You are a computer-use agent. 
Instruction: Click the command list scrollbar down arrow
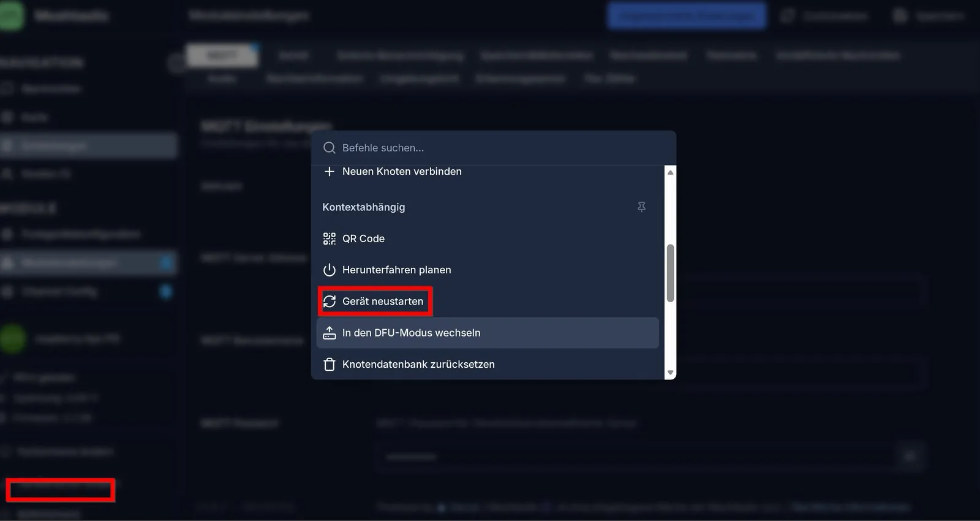click(670, 373)
